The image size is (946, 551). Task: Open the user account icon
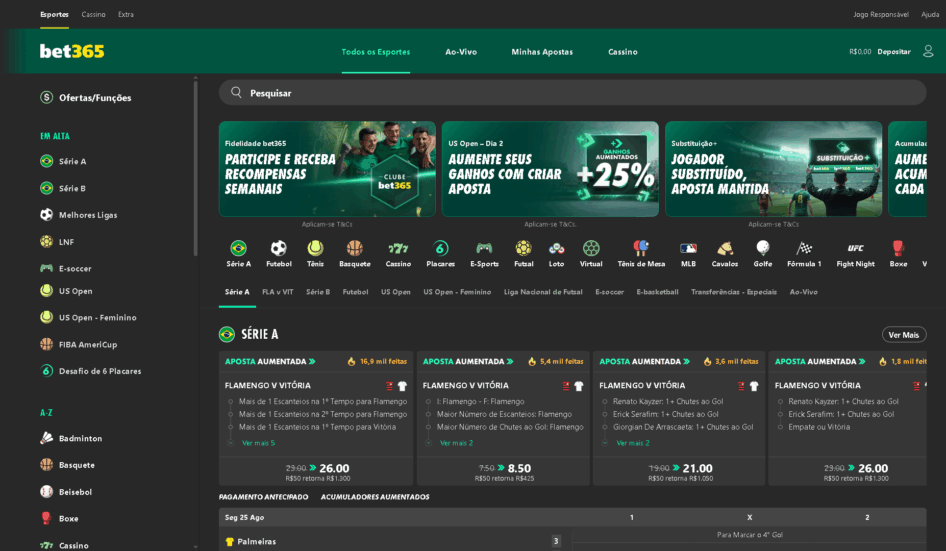(x=928, y=51)
